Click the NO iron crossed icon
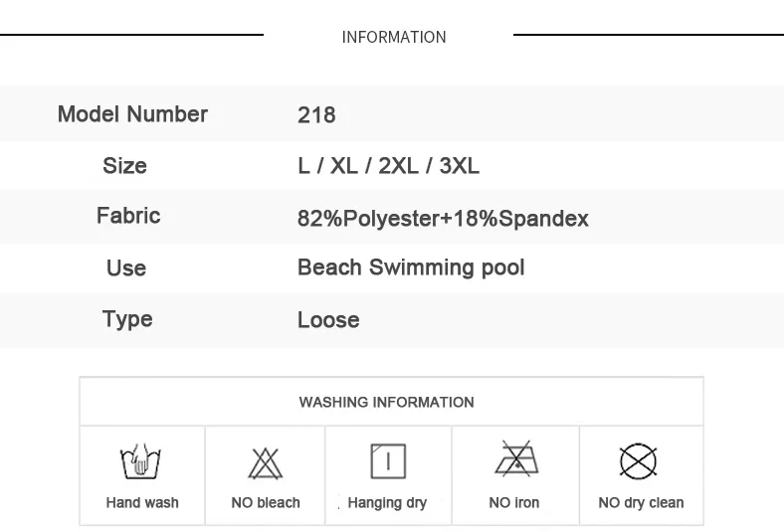784x532 pixels. pyautogui.click(x=516, y=458)
